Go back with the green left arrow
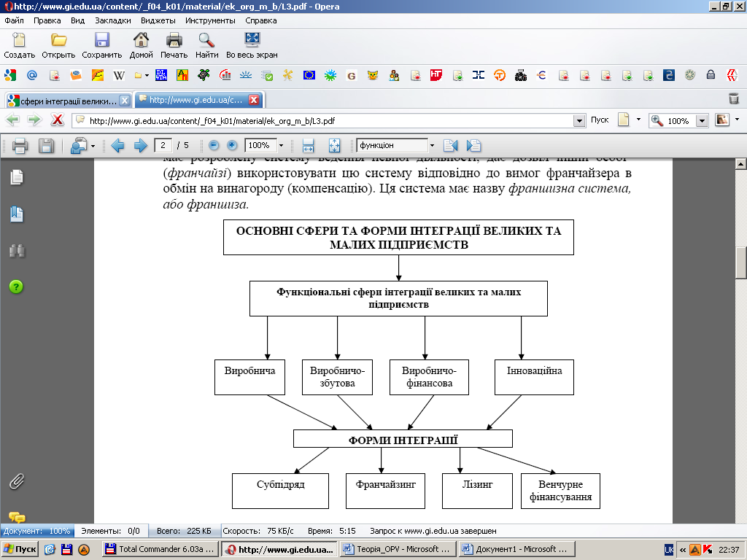The image size is (747, 560). [x=12, y=120]
